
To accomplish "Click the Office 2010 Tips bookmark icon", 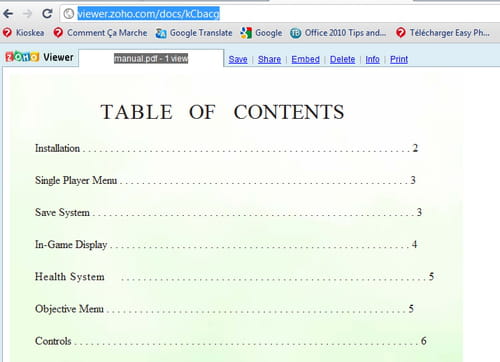I will point(295,33).
